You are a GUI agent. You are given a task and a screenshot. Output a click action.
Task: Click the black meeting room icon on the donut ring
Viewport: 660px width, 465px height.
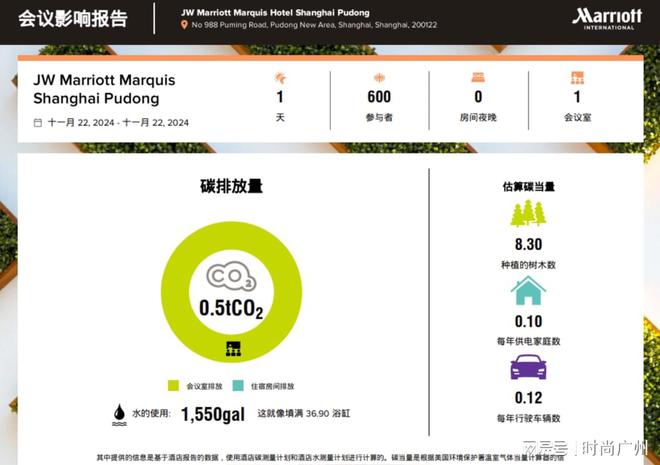point(234,349)
